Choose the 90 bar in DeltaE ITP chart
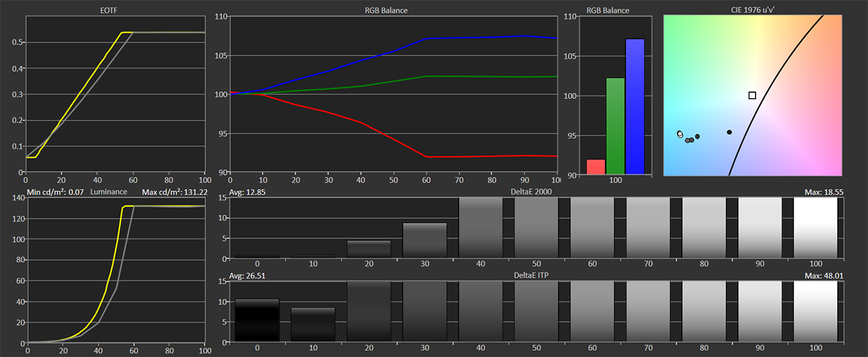 click(x=759, y=311)
